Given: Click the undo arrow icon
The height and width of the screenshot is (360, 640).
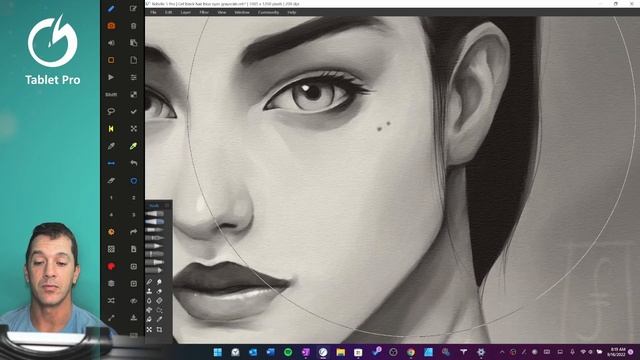Looking at the screenshot, I should (x=133, y=163).
